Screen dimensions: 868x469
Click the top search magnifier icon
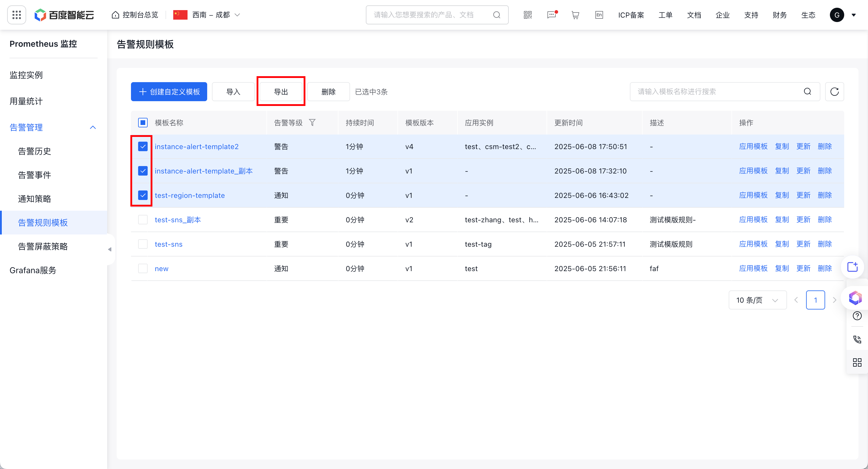(x=496, y=15)
